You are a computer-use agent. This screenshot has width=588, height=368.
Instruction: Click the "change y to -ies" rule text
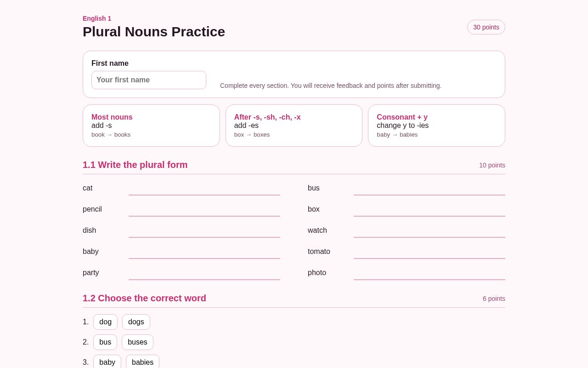pos(402,126)
